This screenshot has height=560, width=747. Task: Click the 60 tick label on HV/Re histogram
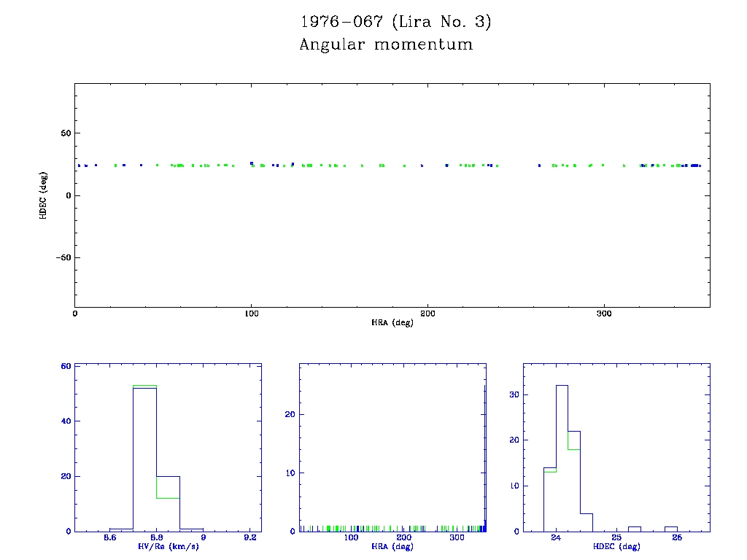pyautogui.click(x=66, y=366)
